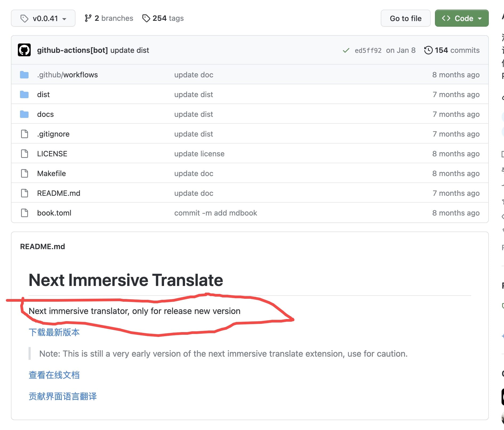Click the README.md heading above the readme
This screenshot has width=504, height=430.
(43, 246)
